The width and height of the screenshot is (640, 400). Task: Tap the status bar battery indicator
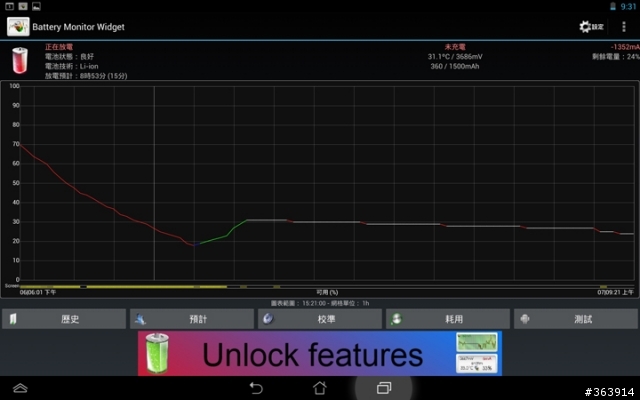613,6
